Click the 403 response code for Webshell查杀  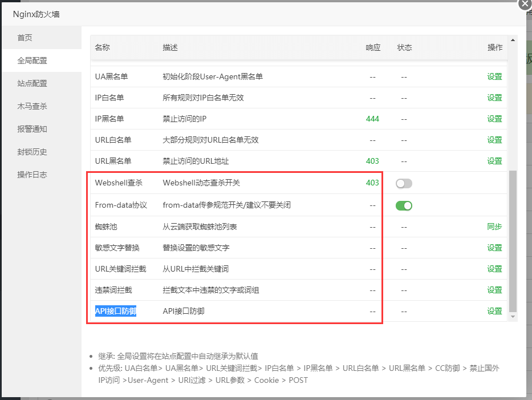(x=372, y=183)
